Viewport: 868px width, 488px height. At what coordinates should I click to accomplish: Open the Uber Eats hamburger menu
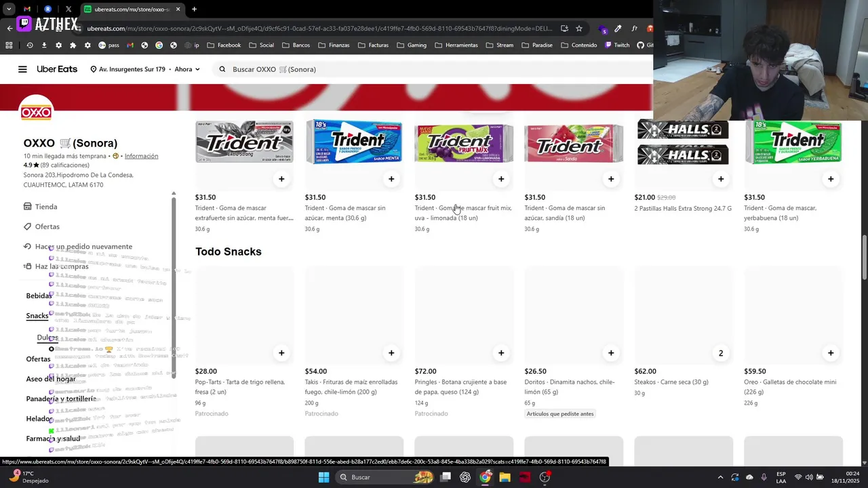pyautogui.click(x=22, y=69)
